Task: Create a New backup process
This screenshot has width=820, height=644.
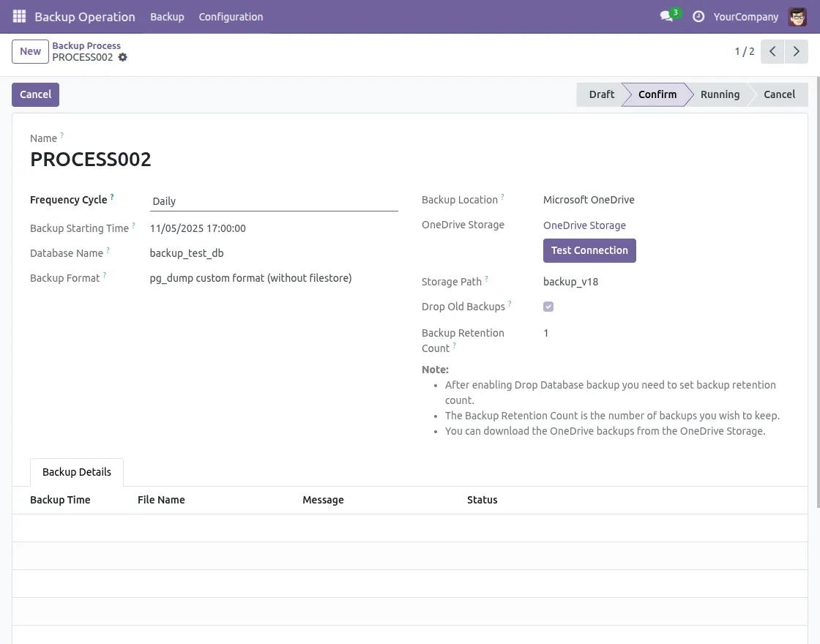Action: 30,51
